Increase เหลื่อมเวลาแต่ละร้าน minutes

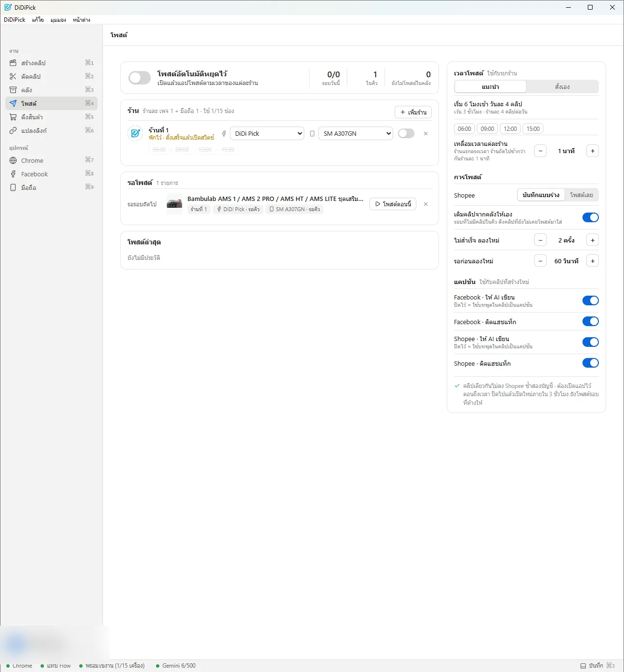click(593, 151)
